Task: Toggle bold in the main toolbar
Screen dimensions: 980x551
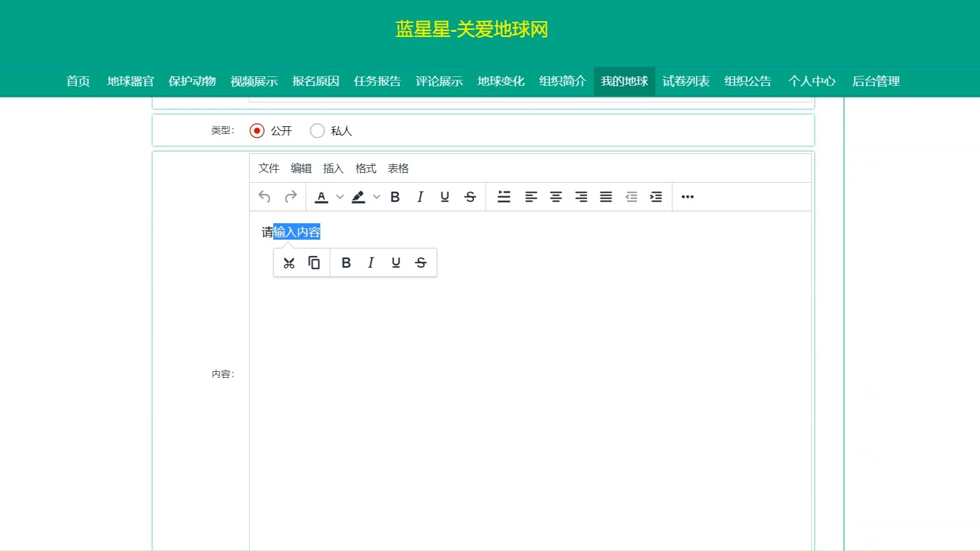Action: 395,197
